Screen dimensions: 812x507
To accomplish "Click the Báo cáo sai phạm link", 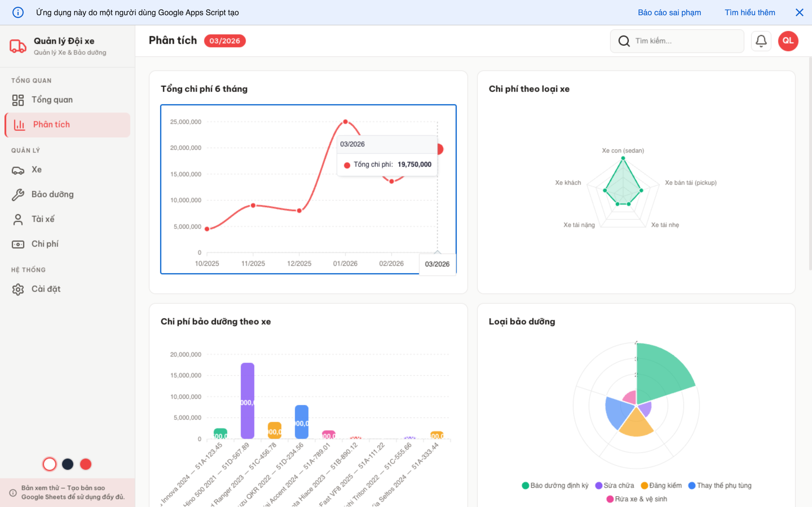I will click(x=669, y=12).
